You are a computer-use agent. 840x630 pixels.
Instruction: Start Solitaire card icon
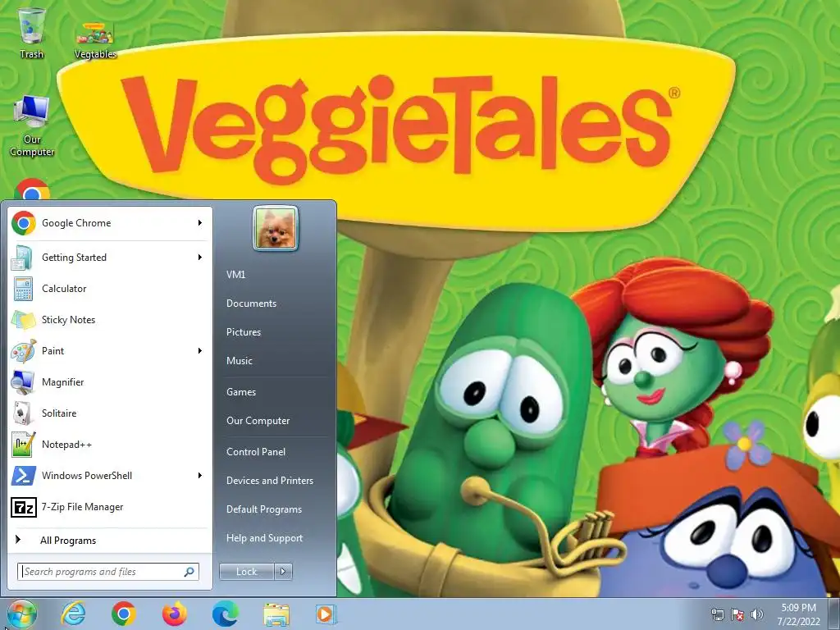[x=23, y=413]
